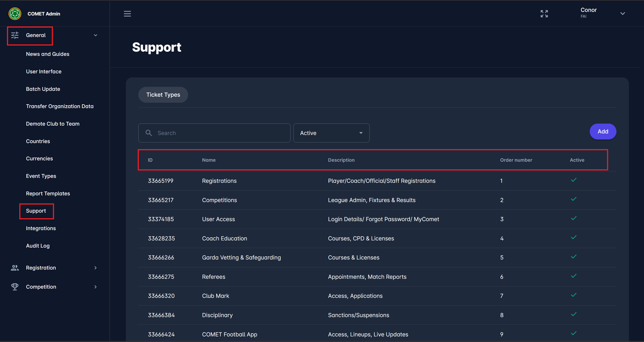Open the Audit Log menu item
The image size is (644, 342).
point(38,246)
